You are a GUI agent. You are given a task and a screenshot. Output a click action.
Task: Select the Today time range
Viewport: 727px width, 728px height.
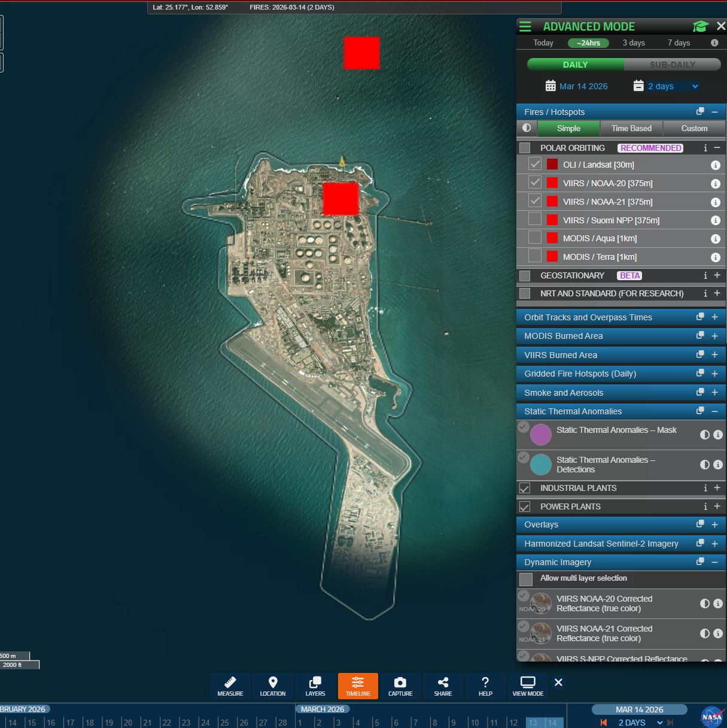[x=543, y=43]
